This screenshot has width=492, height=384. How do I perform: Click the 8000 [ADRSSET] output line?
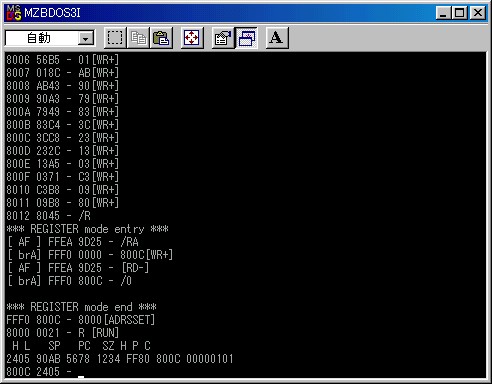[80, 320]
